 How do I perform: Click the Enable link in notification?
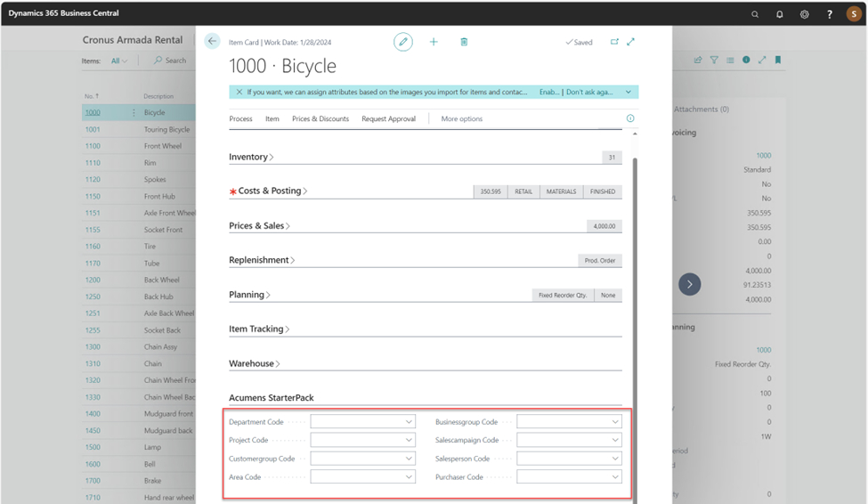click(549, 92)
